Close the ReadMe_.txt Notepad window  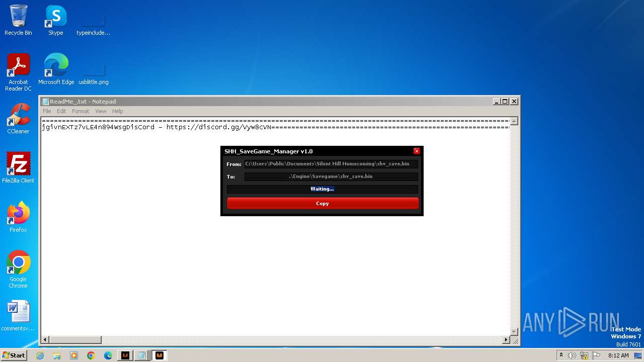tap(514, 101)
